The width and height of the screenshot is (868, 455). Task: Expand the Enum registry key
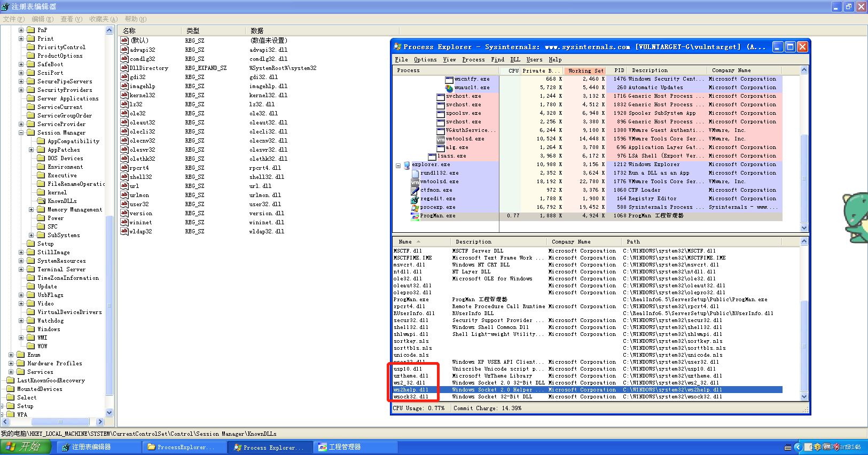click(11, 355)
